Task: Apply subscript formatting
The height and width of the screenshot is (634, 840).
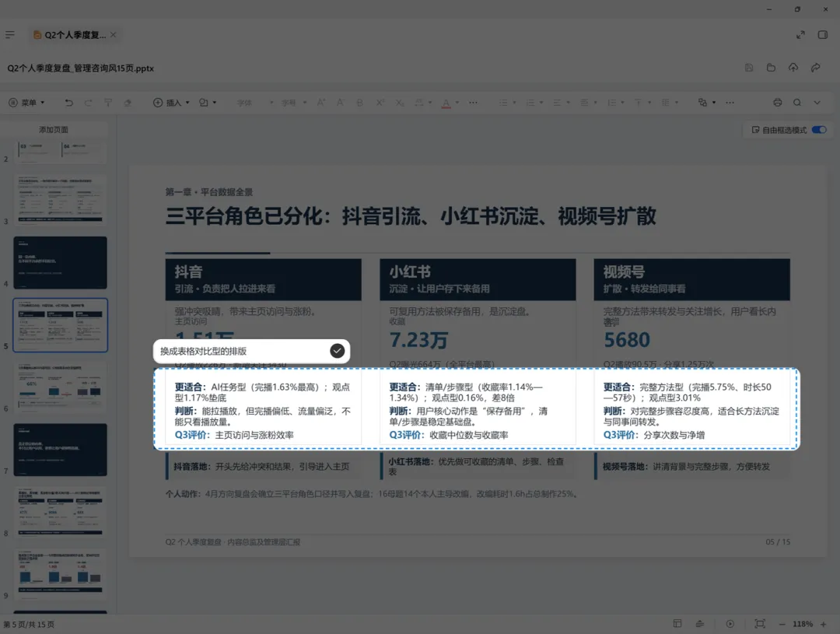Action: [x=400, y=103]
